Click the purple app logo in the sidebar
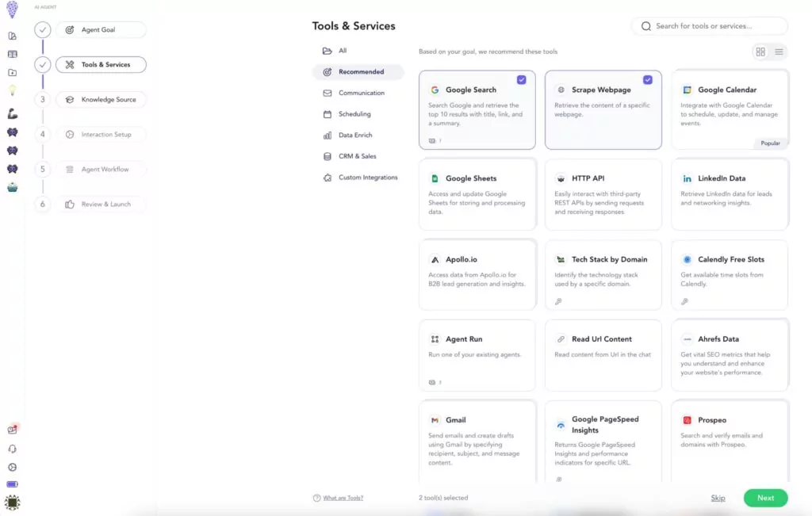 coord(12,10)
